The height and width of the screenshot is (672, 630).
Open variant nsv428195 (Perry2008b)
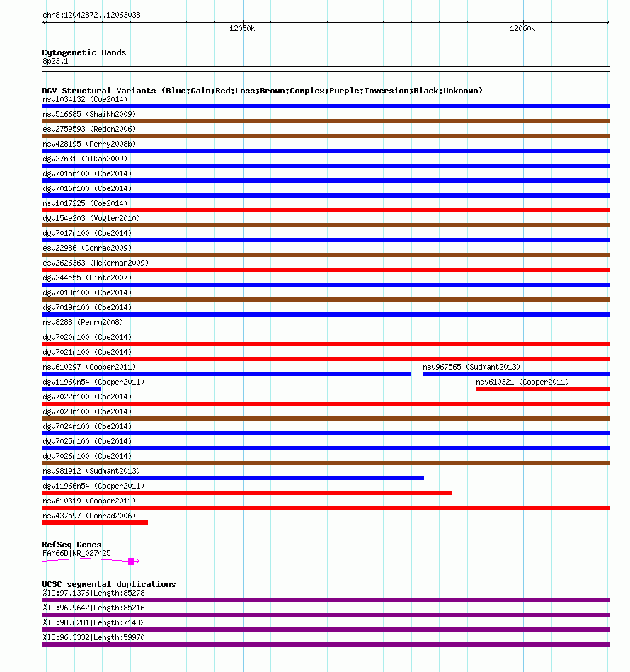point(89,144)
